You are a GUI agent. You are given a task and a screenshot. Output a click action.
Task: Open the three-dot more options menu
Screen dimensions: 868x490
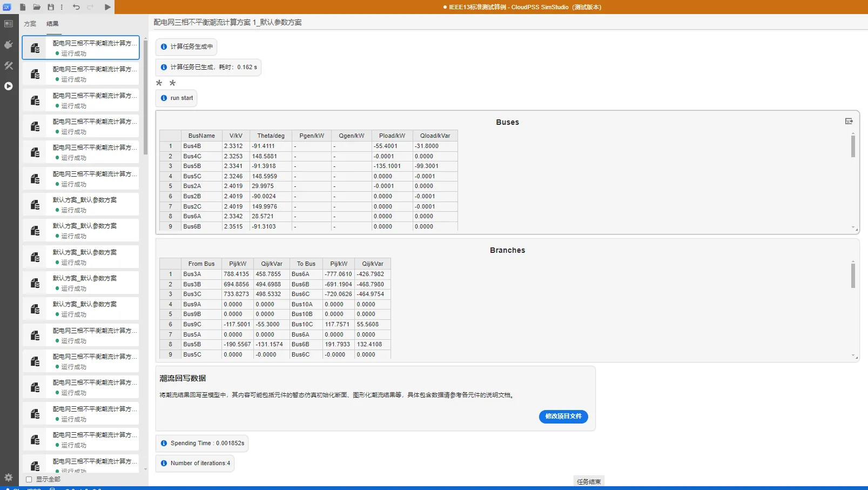point(62,7)
